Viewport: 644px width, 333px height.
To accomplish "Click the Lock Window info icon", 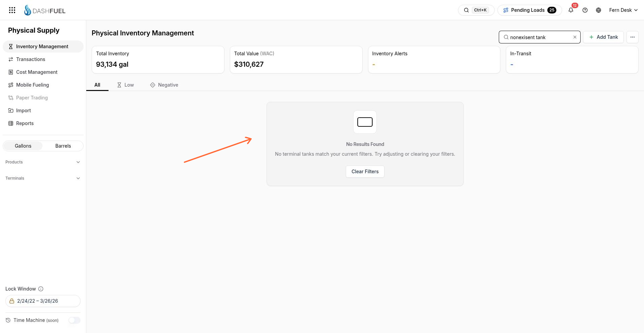I will (41, 289).
